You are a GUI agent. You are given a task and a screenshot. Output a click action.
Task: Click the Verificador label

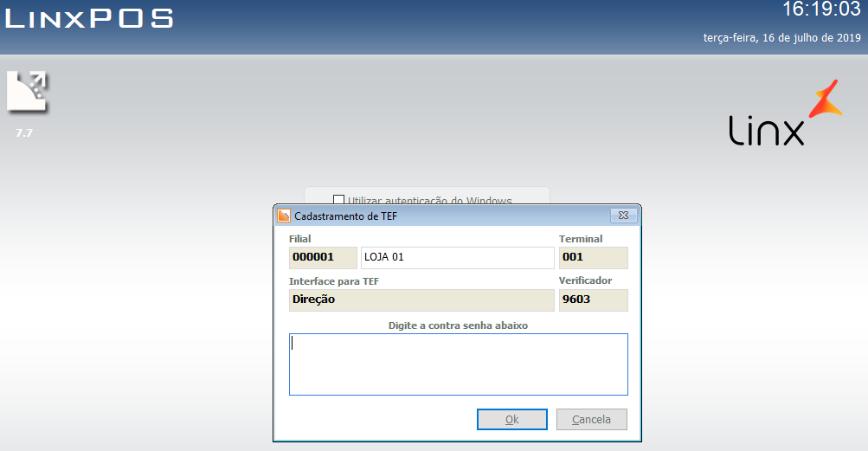pyautogui.click(x=585, y=280)
